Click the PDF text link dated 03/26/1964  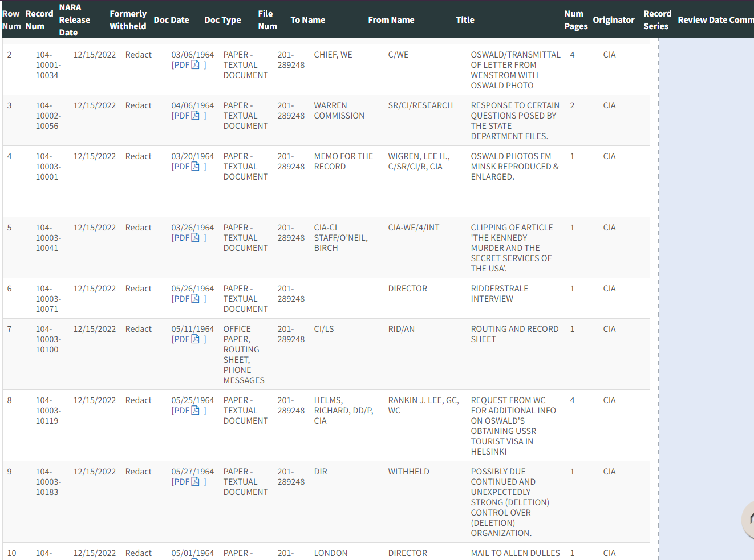(181, 238)
